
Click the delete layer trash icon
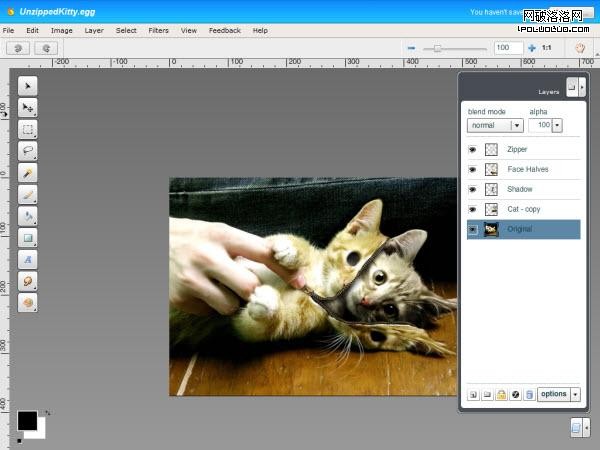pos(529,394)
